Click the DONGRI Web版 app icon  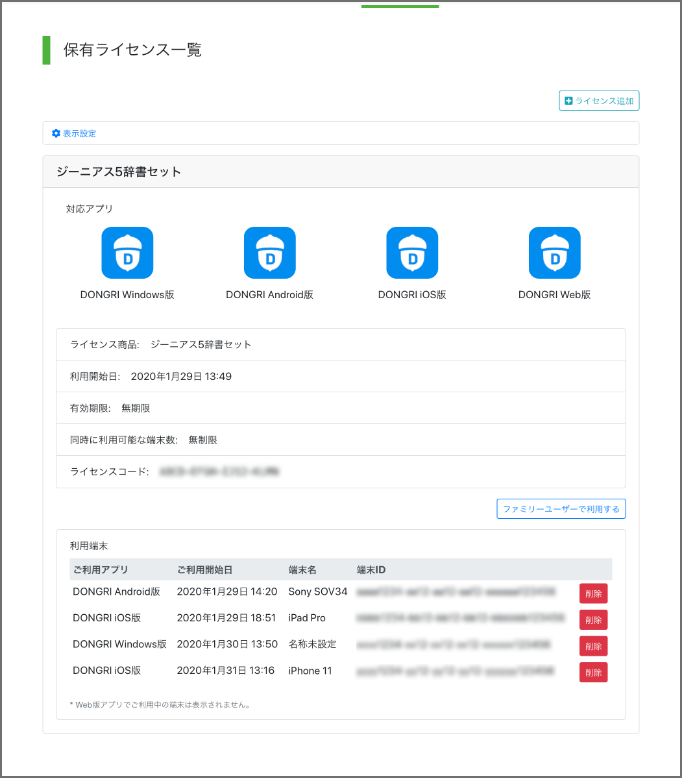click(555, 253)
